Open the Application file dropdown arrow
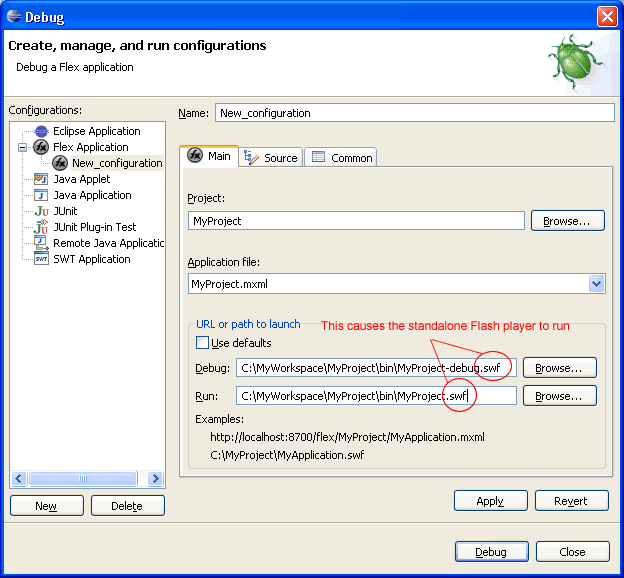Screen dimensions: 624x578 (596, 284)
